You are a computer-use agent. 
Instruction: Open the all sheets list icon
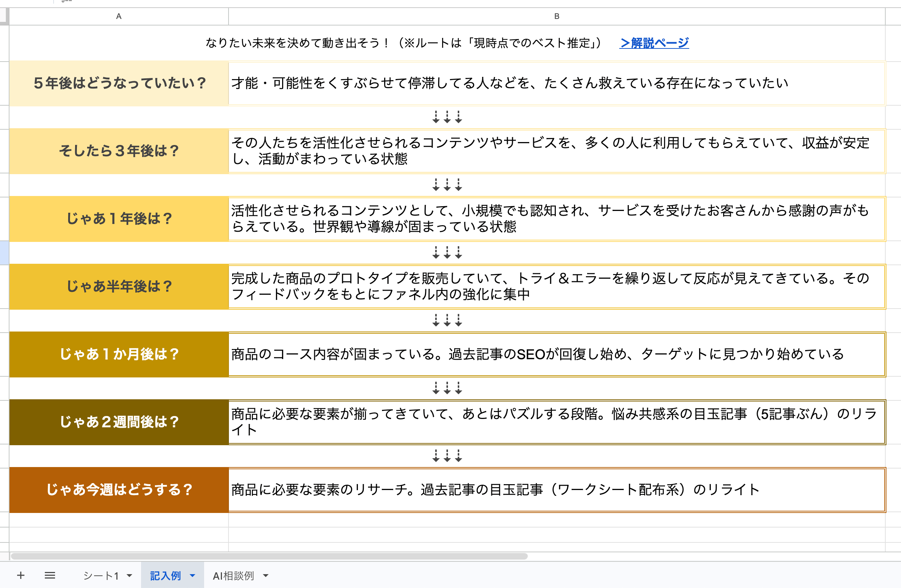pos(50,576)
